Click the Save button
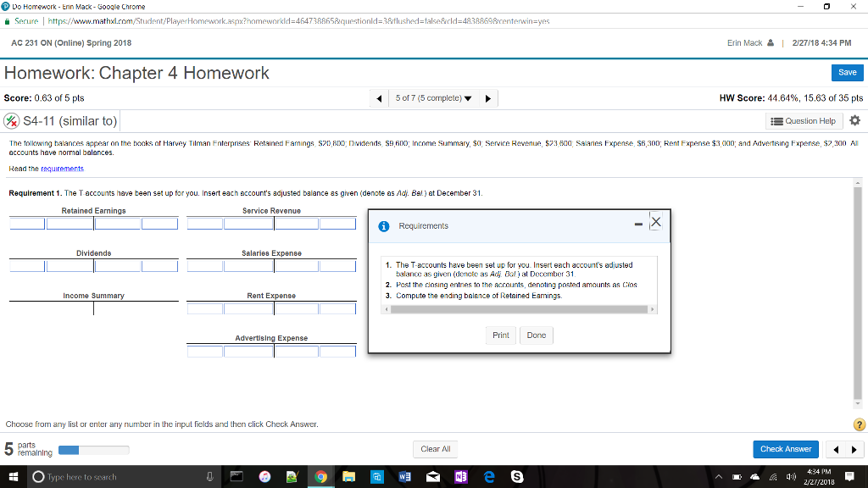Viewport: 868px width, 488px height. tap(847, 73)
